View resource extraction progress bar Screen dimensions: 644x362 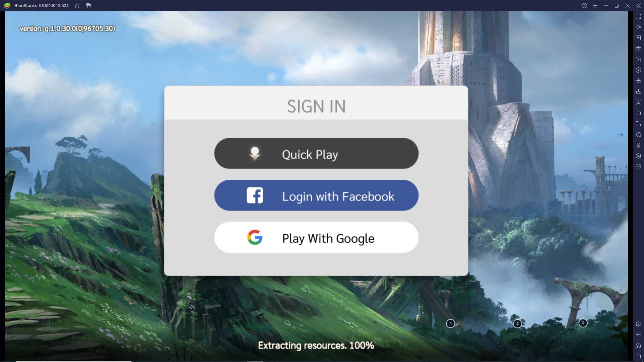tap(317, 345)
